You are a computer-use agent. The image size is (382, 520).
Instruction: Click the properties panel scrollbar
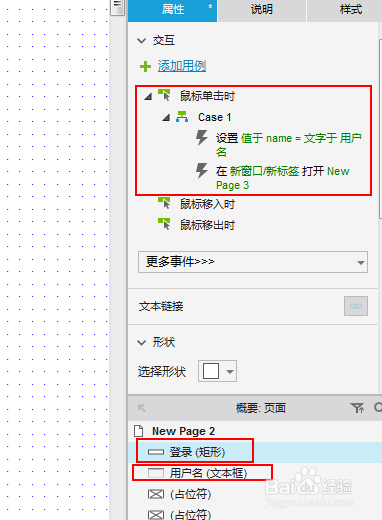(x=380, y=129)
